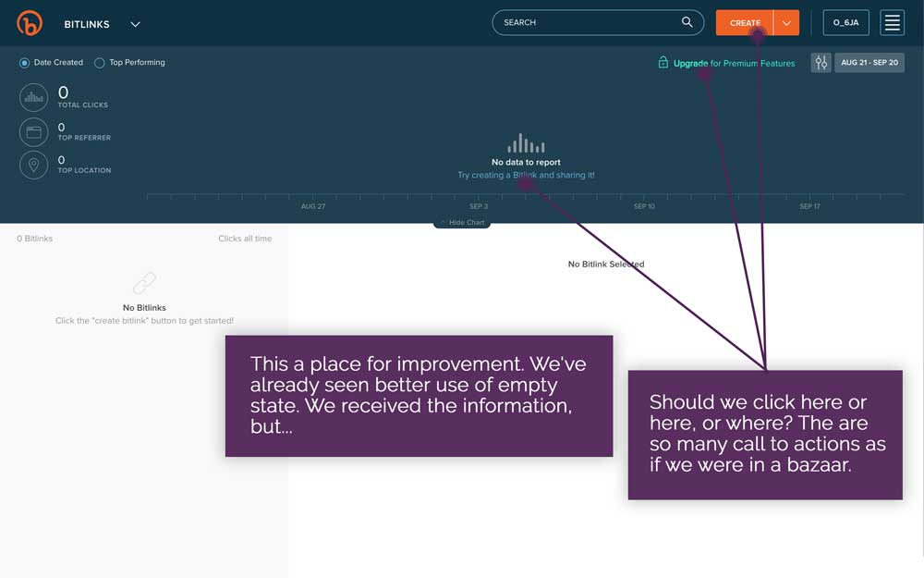This screenshot has width=924, height=578.
Task: Select the Date Created radio button
Action: click(x=24, y=63)
